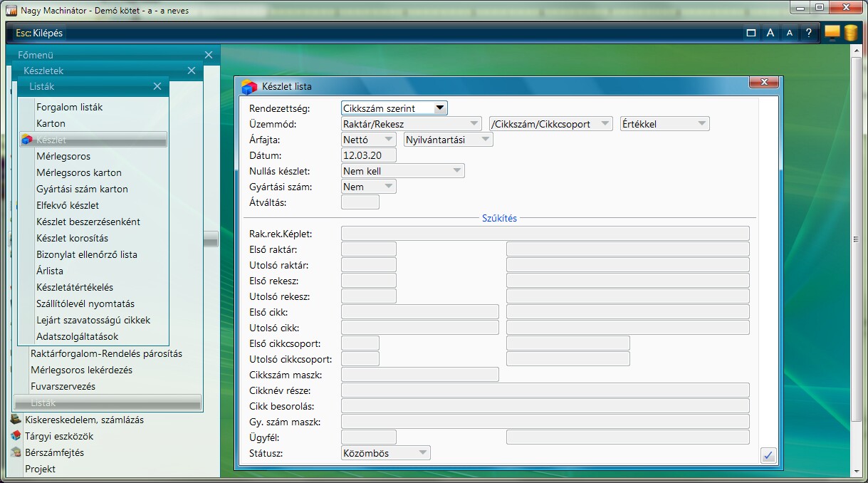This screenshot has height=483, width=868.
Task: Click the house icon beside Tárgyi eszközök
Action: tap(16, 436)
